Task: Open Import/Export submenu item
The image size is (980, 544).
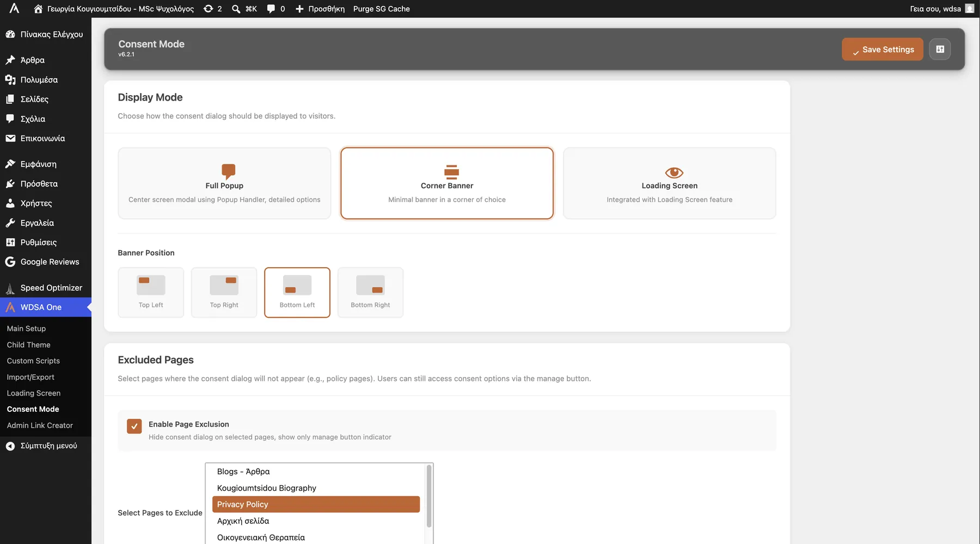Action: 30,377
